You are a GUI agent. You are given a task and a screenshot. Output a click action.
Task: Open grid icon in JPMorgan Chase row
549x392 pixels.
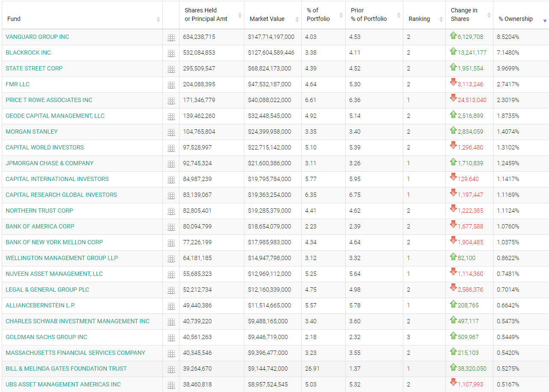[171, 164]
